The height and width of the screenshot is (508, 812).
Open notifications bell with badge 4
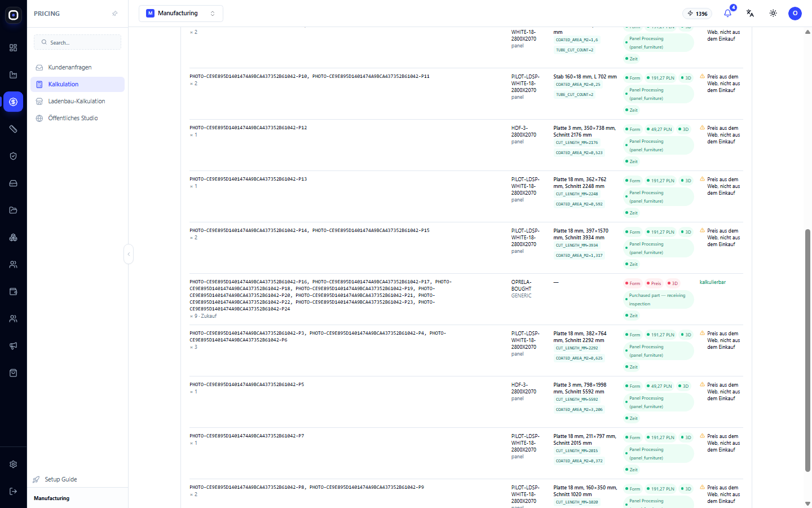(x=728, y=13)
